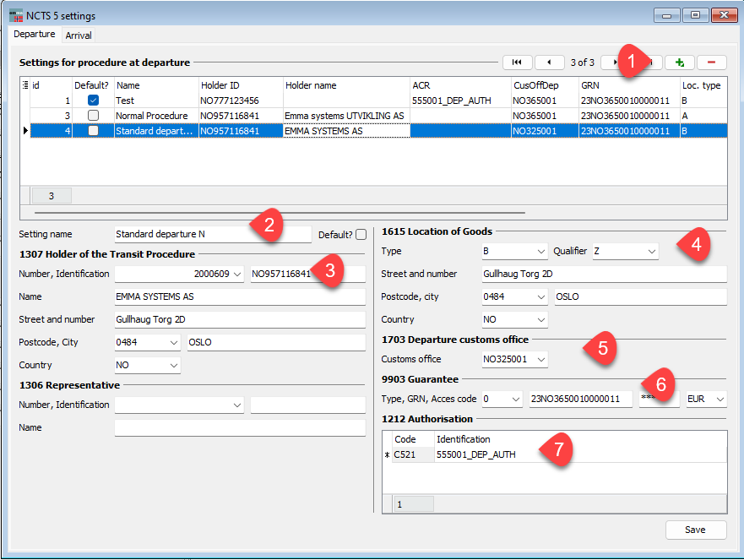The image size is (744, 560).
Task: Click the next record arrow
Action: point(615,62)
